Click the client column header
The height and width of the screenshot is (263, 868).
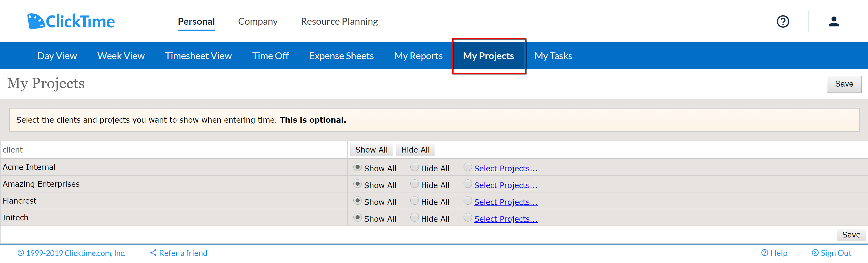13,150
